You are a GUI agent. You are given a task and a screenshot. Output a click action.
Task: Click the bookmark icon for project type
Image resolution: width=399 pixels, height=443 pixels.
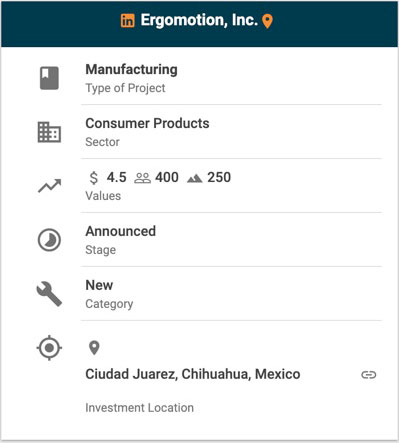coord(49,78)
